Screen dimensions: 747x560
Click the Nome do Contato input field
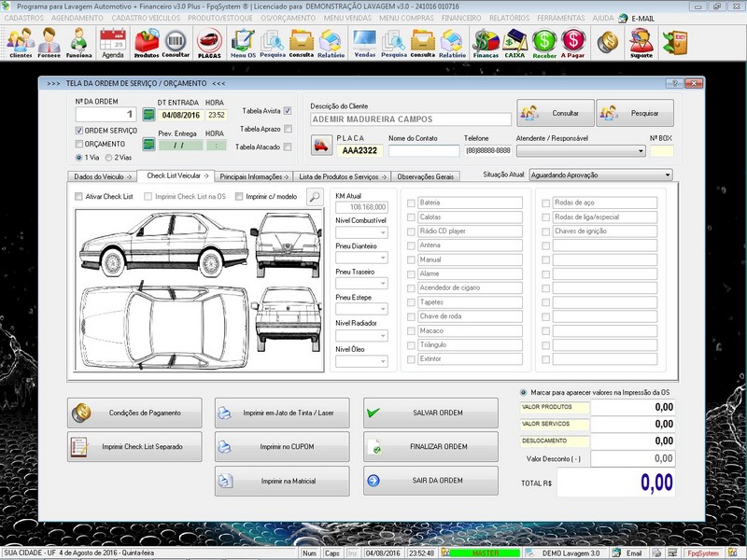pyautogui.click(x=424, y=150)
